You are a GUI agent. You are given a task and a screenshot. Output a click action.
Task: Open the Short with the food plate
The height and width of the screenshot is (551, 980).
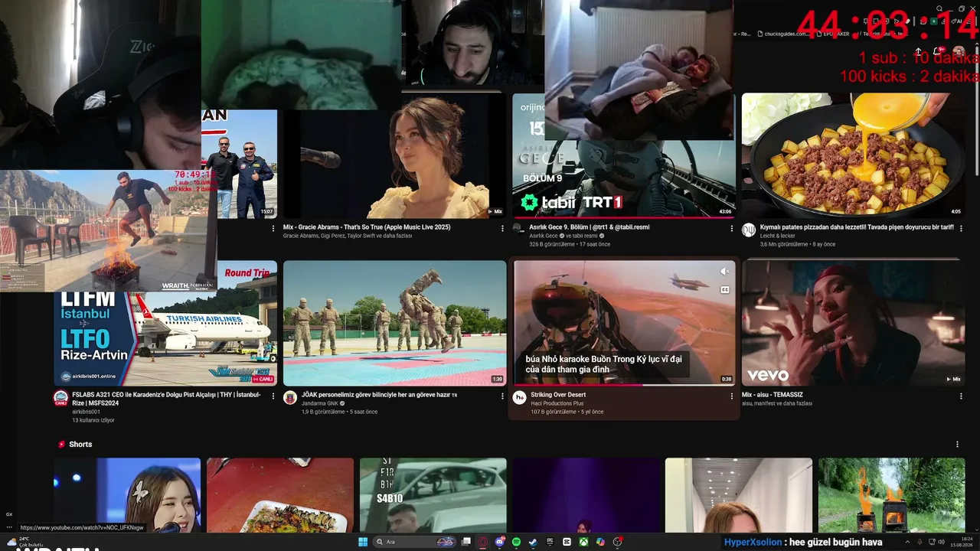(x=280, y=495)
